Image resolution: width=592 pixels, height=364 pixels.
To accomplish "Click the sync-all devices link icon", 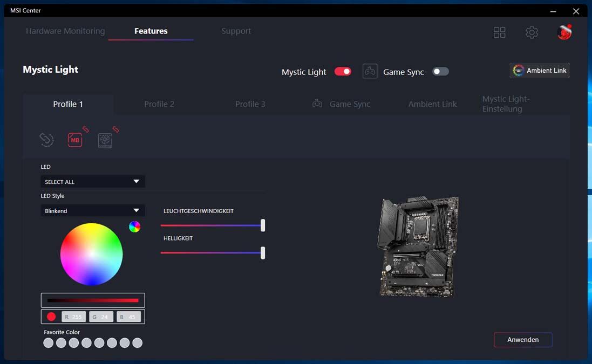I will [47, 140].
